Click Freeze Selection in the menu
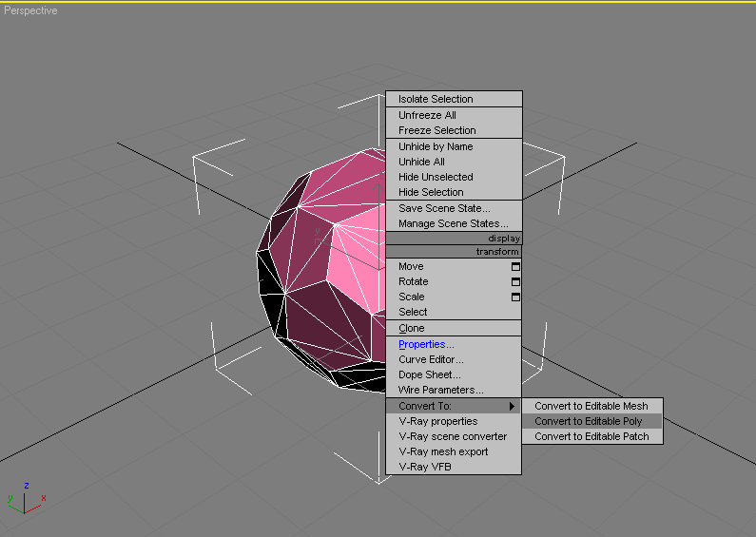756x537 pixels. [x=454, y=130]
